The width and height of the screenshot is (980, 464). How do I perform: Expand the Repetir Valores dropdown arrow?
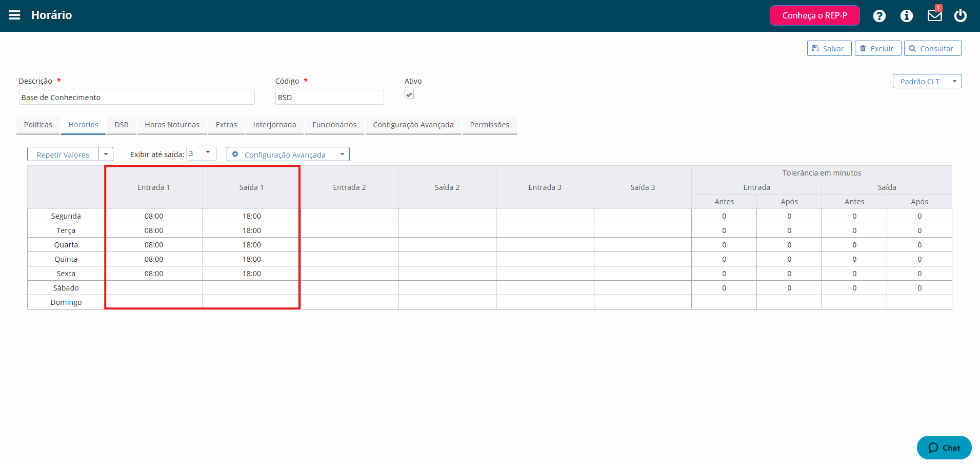pyautogui.click(x=106, y=154)
